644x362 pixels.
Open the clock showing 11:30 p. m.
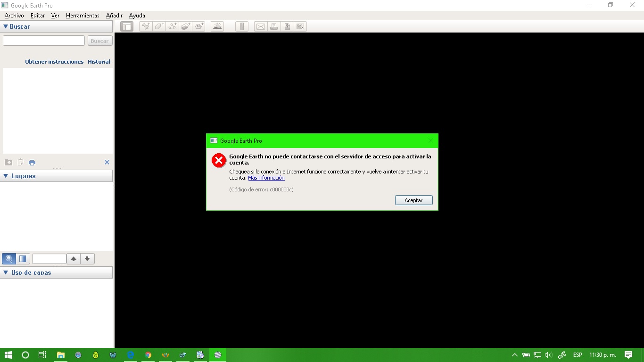point(603,355)
